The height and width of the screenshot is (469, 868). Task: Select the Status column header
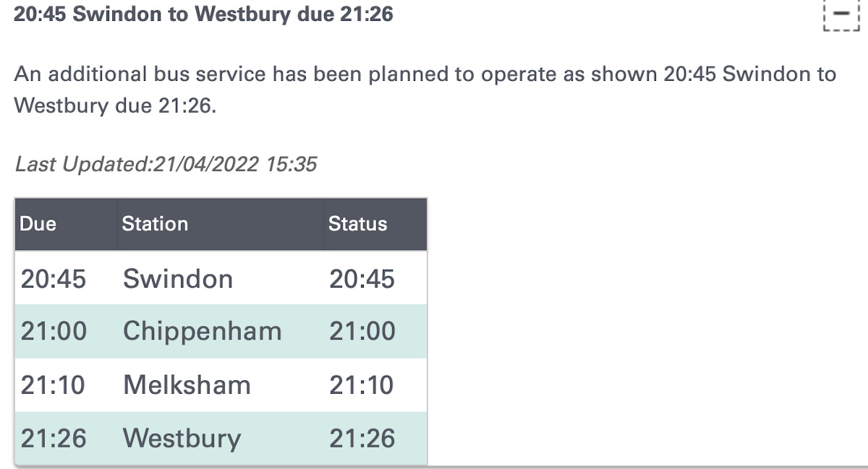click(x=357, y=224)
